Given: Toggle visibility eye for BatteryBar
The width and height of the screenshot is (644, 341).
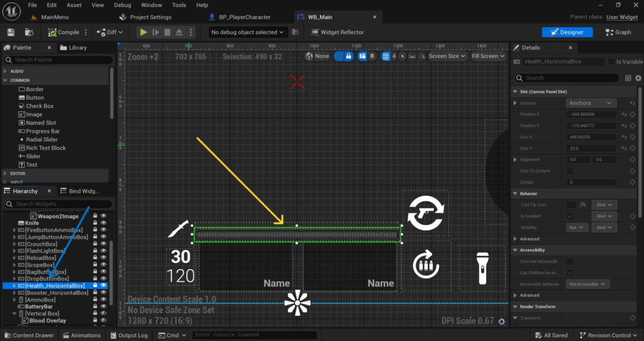Looking at the screenshot, I should coord(104,306).
